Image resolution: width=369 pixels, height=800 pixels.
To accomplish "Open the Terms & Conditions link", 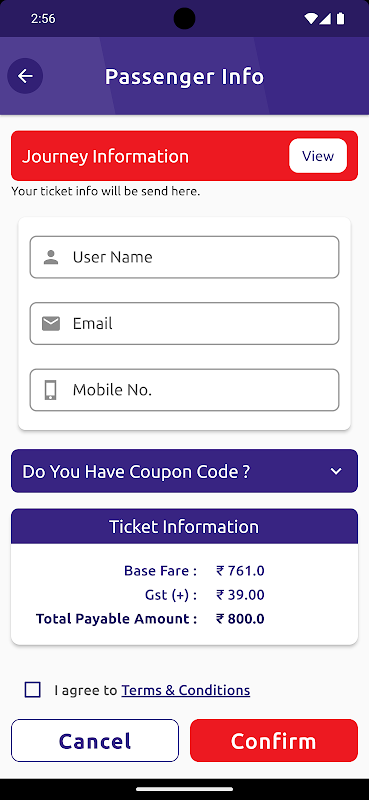I will (186, 690).
